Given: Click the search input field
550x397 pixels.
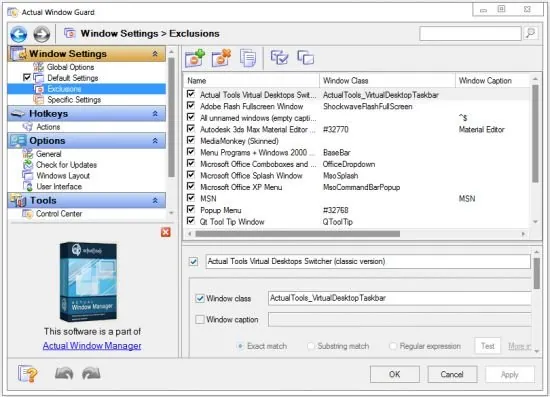Looking at the screenshot, I should click(470, 34).
